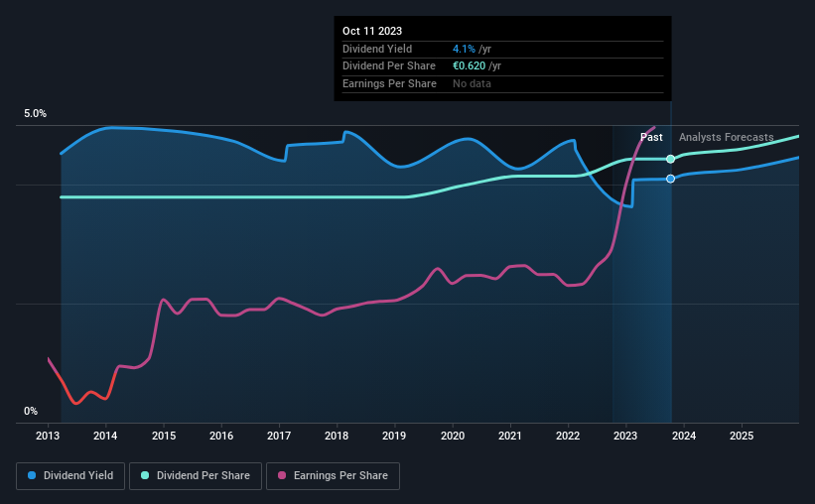
Task: Toggle the Dividend Yield legend button
Action: click(x=70, y=476)
